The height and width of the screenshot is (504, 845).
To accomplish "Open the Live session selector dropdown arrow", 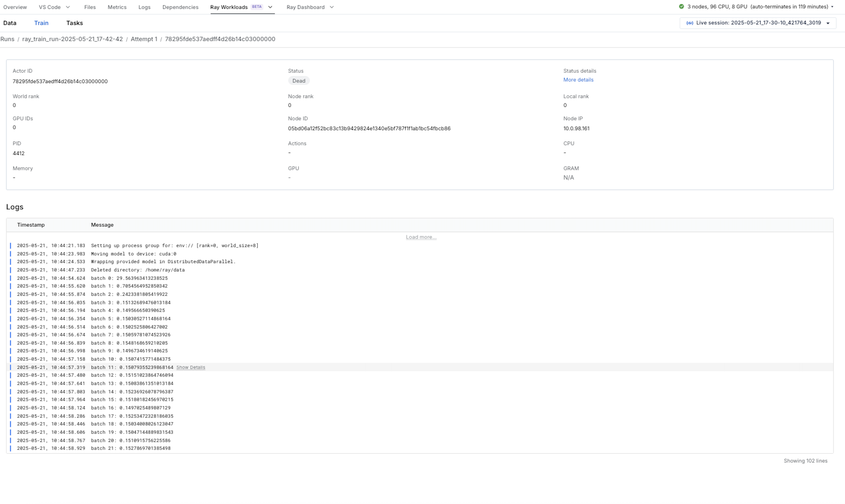I will pos(828,23).
